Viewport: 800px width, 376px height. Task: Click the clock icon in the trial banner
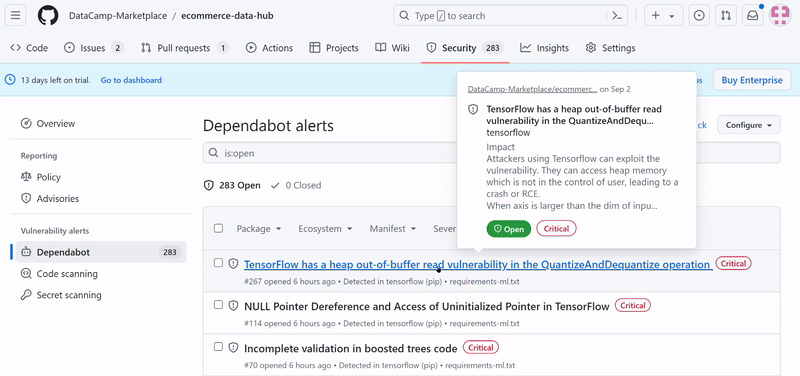(10, 80)
